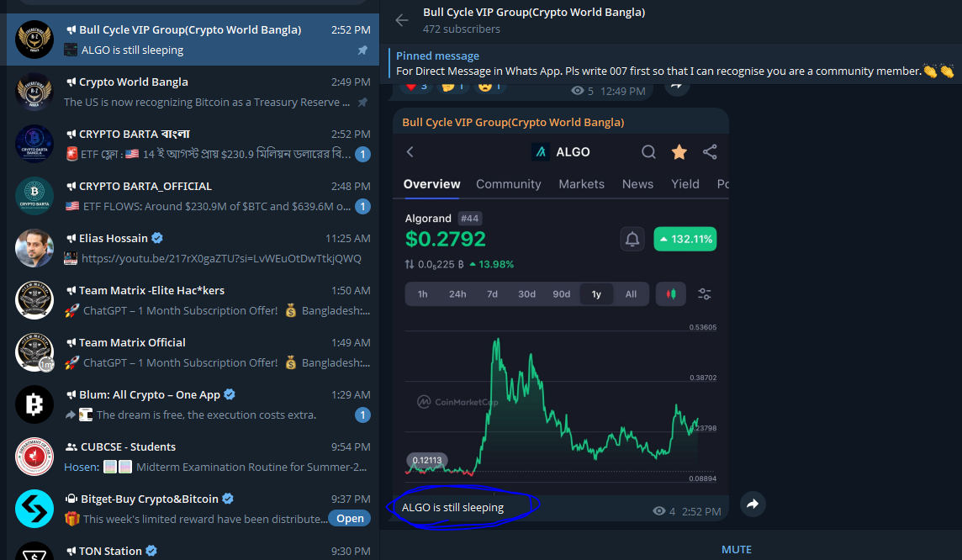Image resolution: width=962 pixels, height=560 pixels.
Task: Click the forward share arrow beside ALGO message
Action: click(753, 504)
